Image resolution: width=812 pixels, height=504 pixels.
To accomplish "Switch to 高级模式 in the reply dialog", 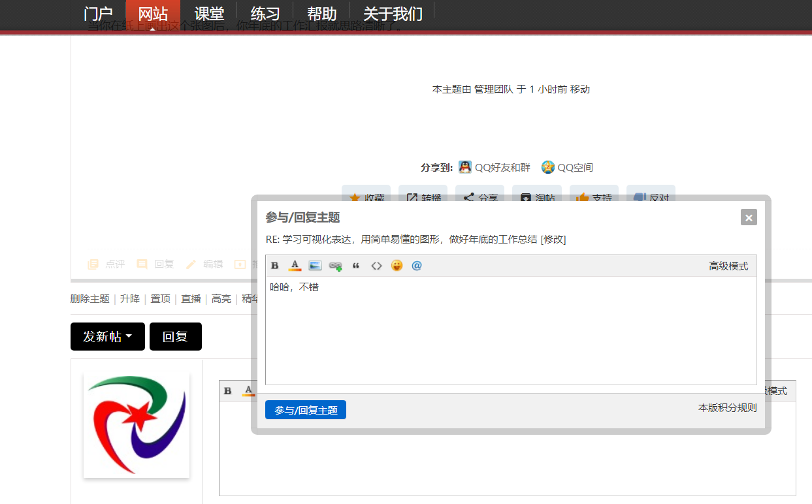I will (728, 265).
